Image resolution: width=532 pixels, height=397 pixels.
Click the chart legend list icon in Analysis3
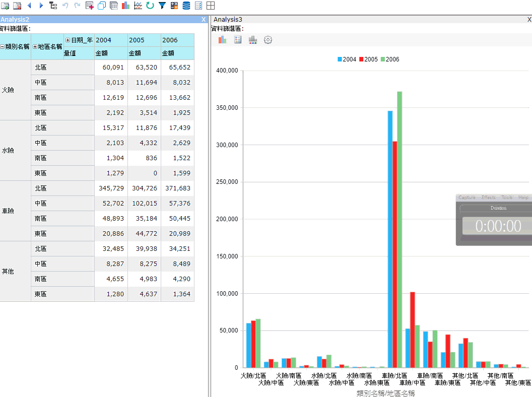[x=238, y=40]
